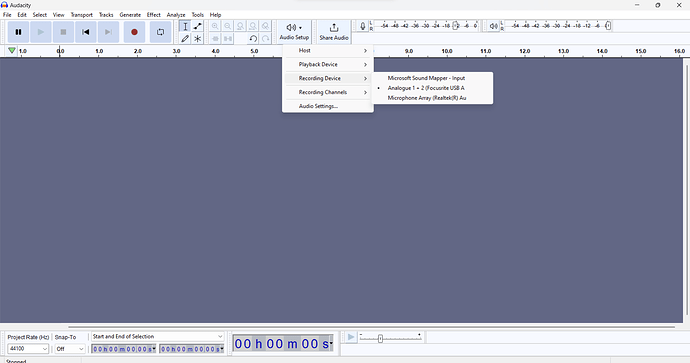This screenshot has width=690, height=363.
Task: Expand the Playback Device submenu
Action: (328, 64)
